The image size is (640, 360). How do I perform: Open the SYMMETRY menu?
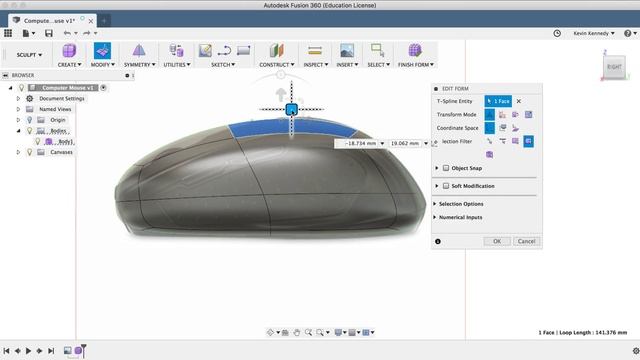pyautogui.click(x=139, y=65)
